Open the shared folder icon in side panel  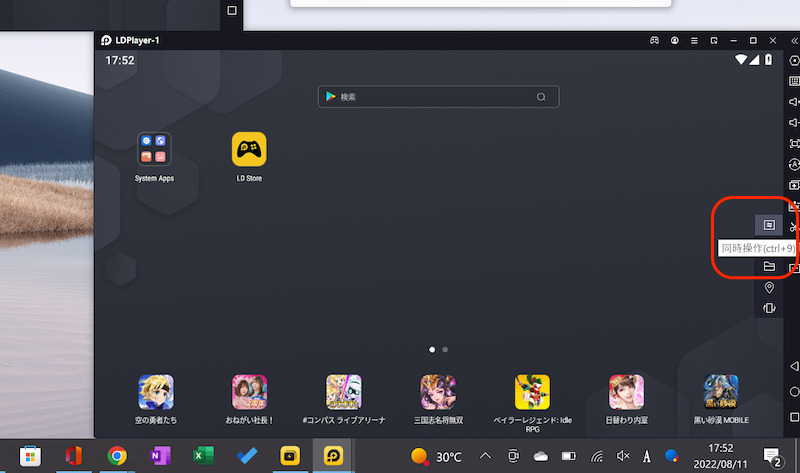tap(769, 266)
